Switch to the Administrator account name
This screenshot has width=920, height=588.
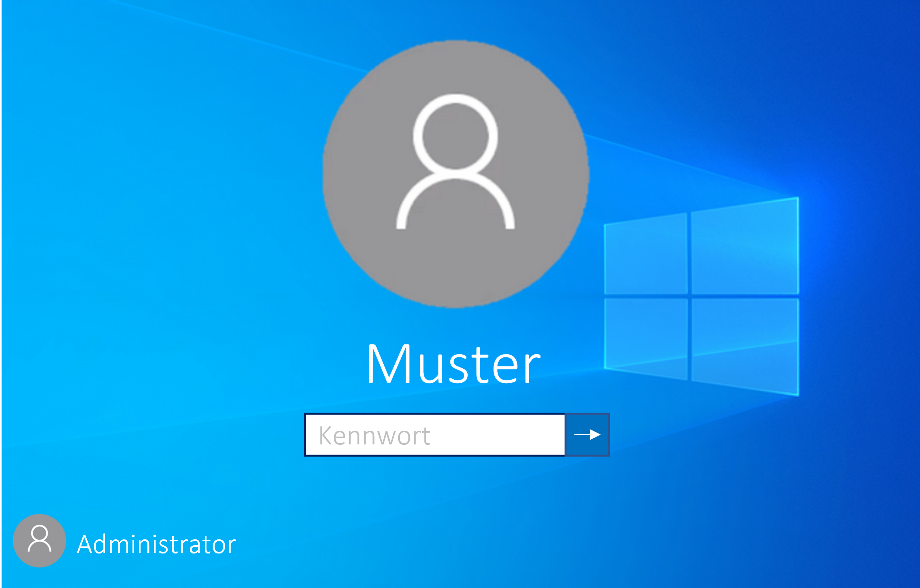pyautogui.click(x=157, y=544)
